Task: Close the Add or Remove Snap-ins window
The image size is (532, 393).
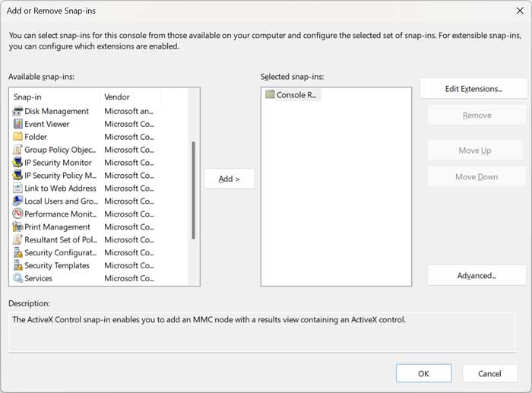Action: point(520,11)
